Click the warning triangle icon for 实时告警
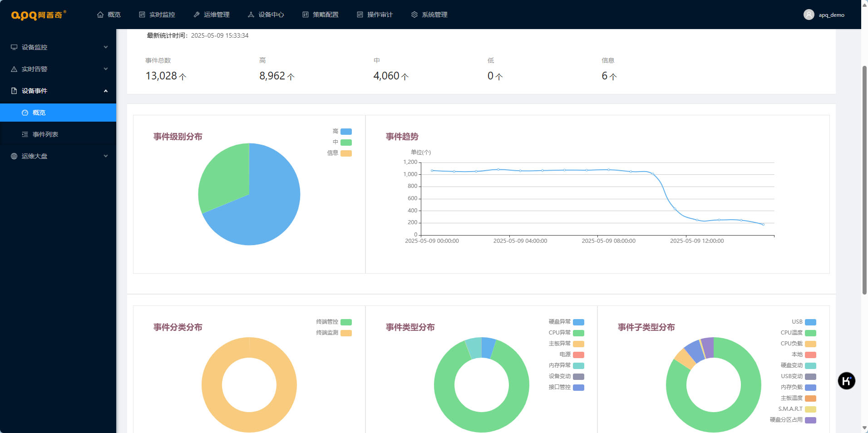This screenshot has height=433, width=868. point(14,69)
